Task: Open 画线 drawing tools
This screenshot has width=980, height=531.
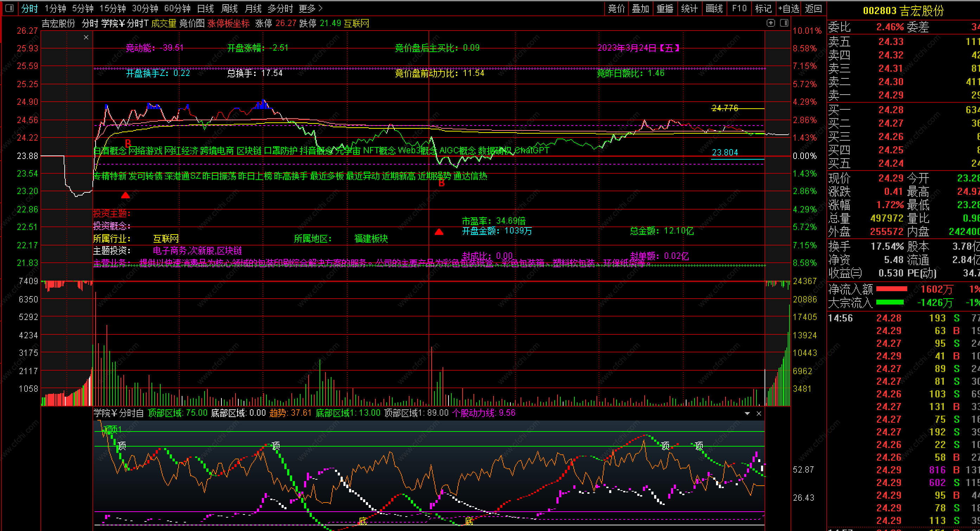Action: [714, 8]
